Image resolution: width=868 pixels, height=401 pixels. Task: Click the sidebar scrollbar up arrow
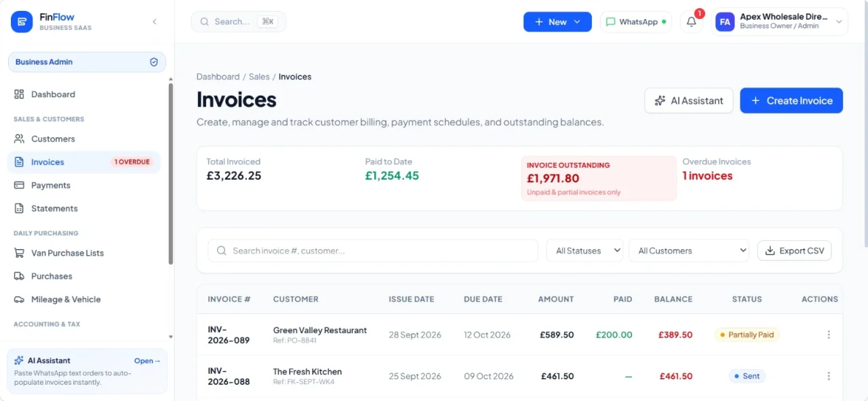(170, 79)
